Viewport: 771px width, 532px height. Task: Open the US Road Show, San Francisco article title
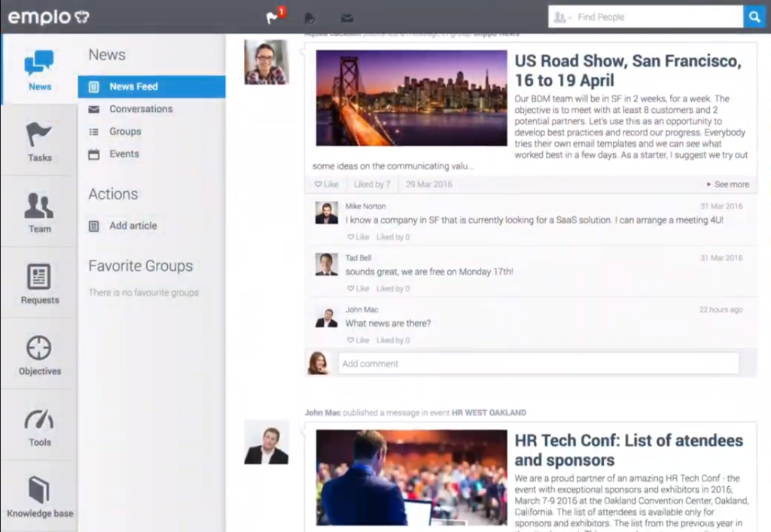click(x=628, y=70)
